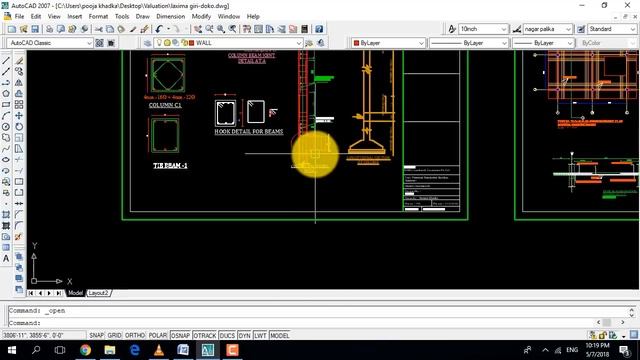
Task: Open Word from the taskbar
Action: 183,350
